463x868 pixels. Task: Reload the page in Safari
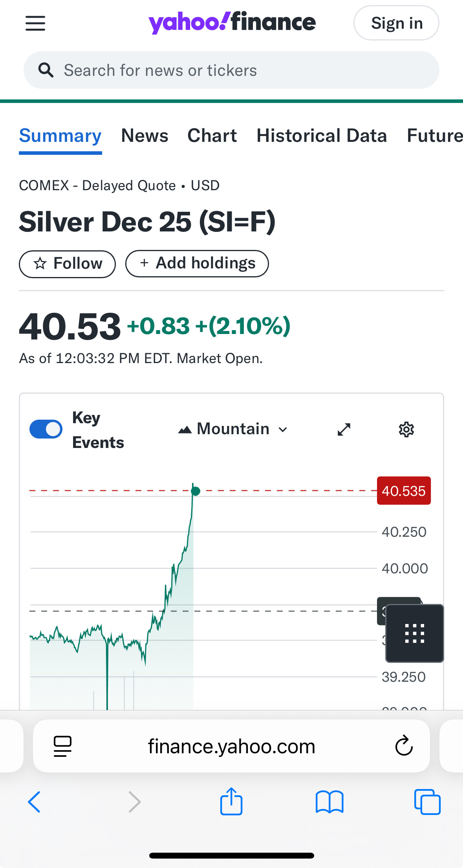[404, 746]
